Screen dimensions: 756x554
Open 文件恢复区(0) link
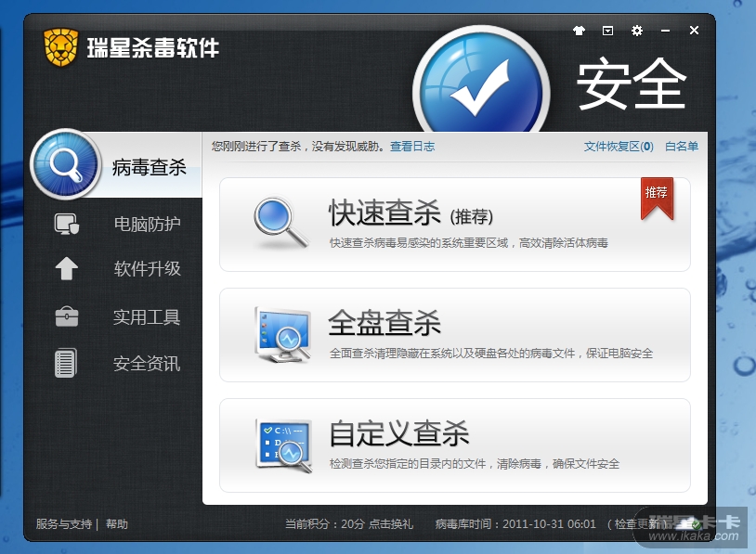coord(619,147)
